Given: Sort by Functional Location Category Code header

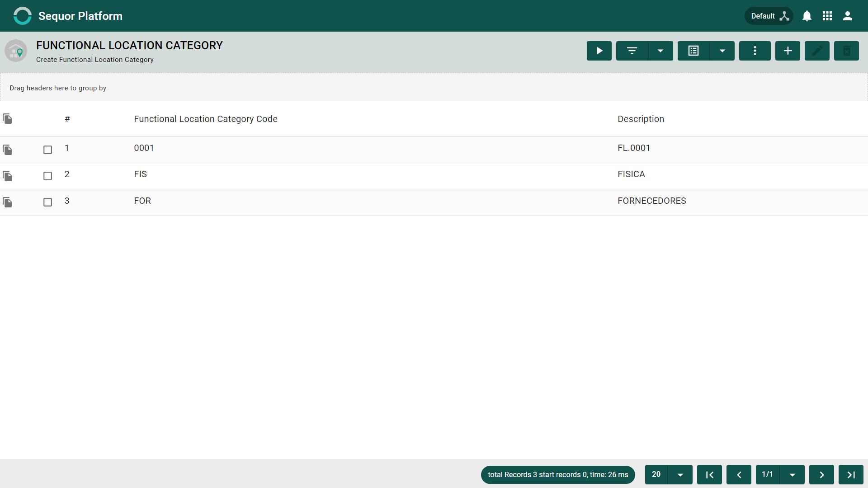Looking at the screenshot, I should tap(206, 119).
